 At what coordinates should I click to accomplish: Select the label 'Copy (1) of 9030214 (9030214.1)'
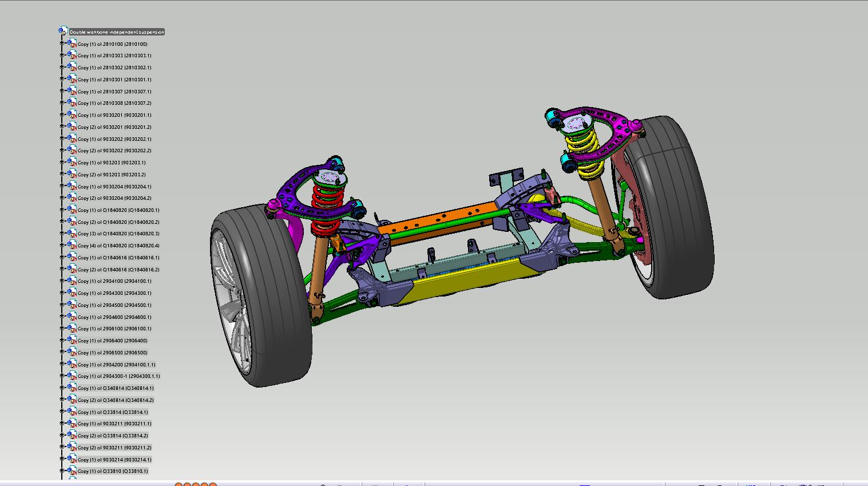(x=114, y=460)
